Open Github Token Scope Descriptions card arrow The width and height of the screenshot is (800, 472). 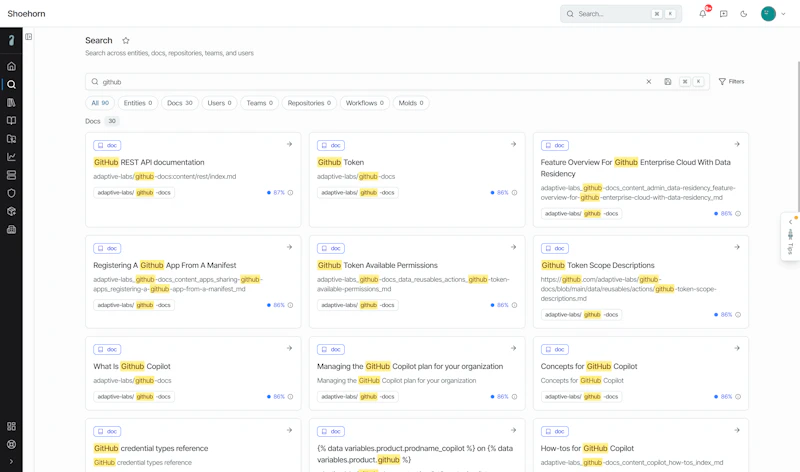[x=737, y=247]
